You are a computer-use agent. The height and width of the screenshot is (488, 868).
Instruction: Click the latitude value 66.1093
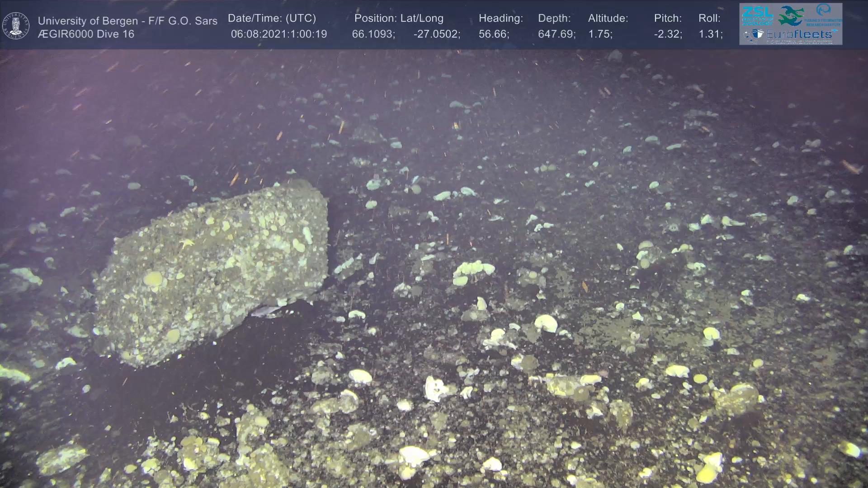pos(373,34)
